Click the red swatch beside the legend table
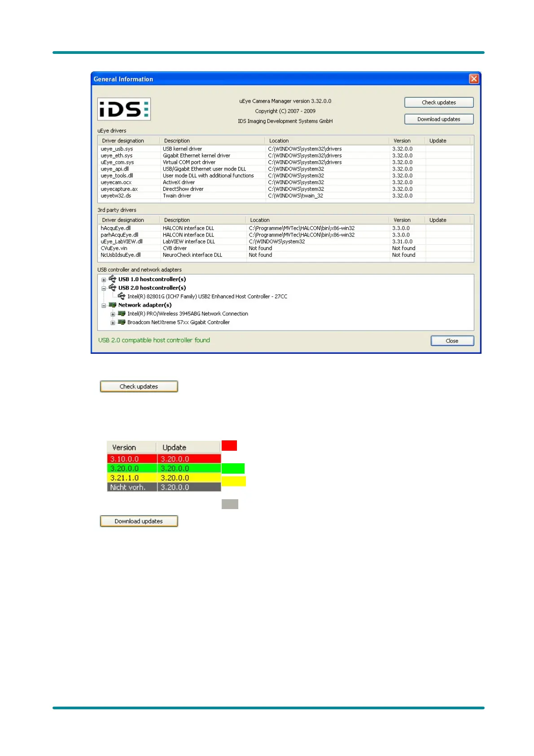This screenshot has height=756, width=534. 229,445
